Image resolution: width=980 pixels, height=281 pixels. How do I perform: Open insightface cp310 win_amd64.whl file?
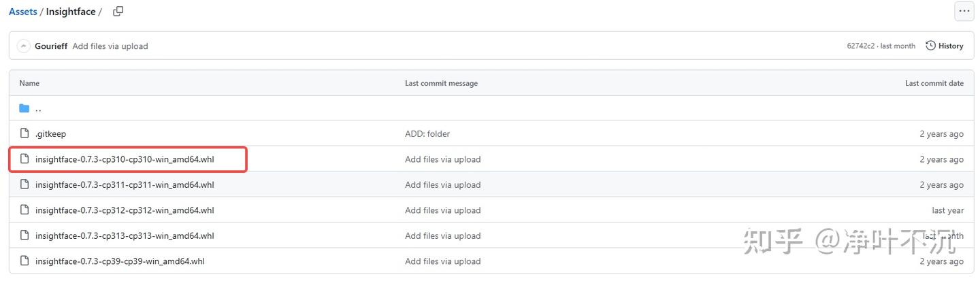[125, 159]
